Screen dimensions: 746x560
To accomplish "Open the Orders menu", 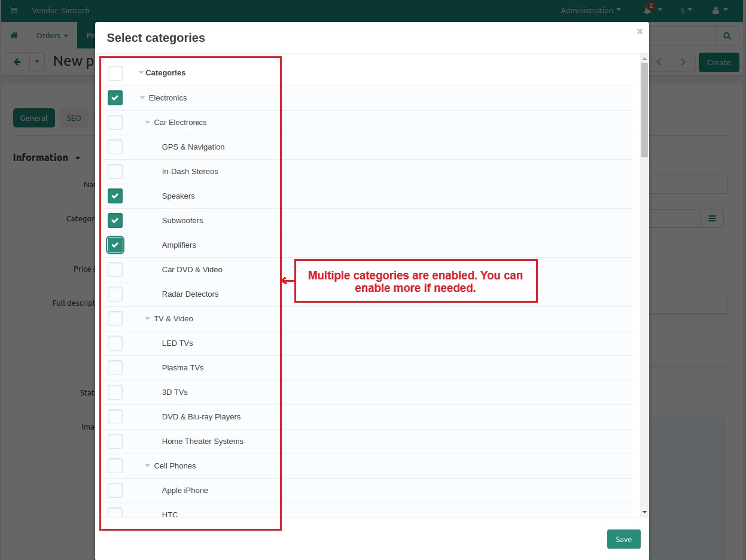I will coord(51,36).
